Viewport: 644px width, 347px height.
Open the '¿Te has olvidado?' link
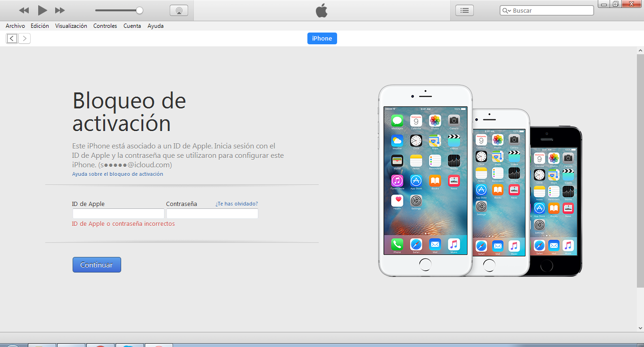pyautogui.click(x=237, y=204)
